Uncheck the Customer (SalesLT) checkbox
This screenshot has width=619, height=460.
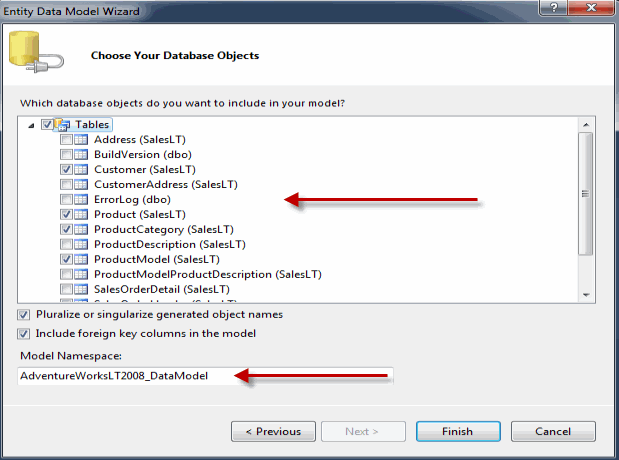click(x=66, y=169)
